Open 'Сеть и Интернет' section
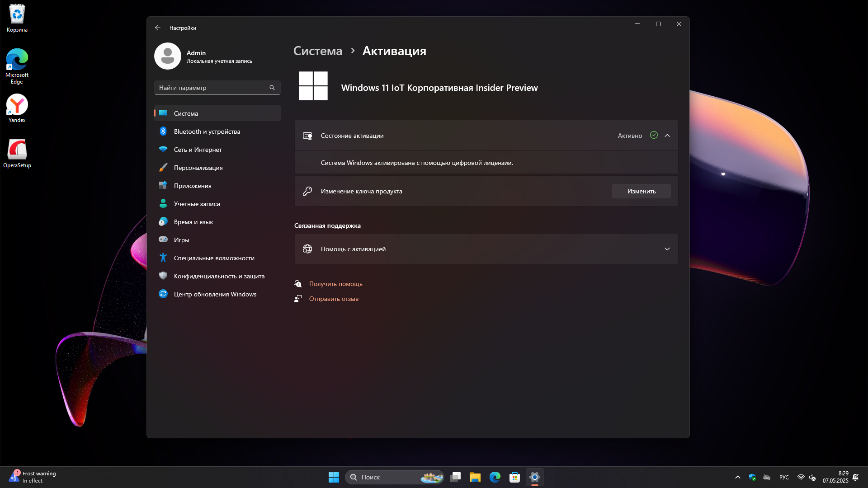 [x=217, y=150]
